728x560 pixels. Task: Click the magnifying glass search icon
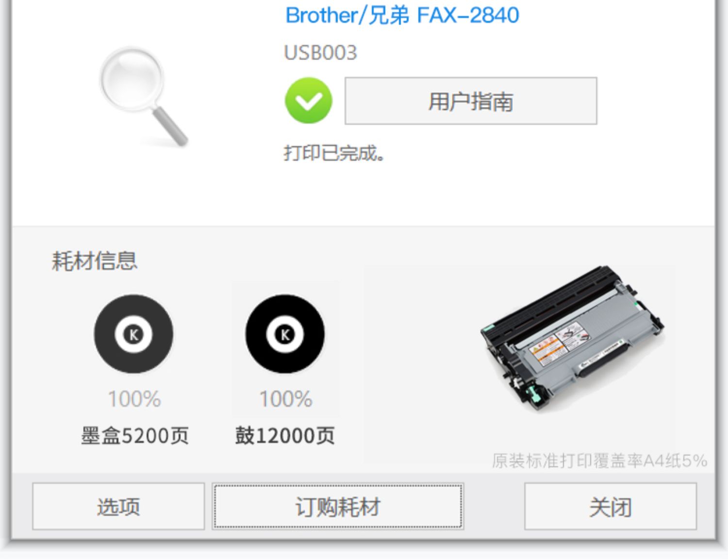tap(143, 97)
